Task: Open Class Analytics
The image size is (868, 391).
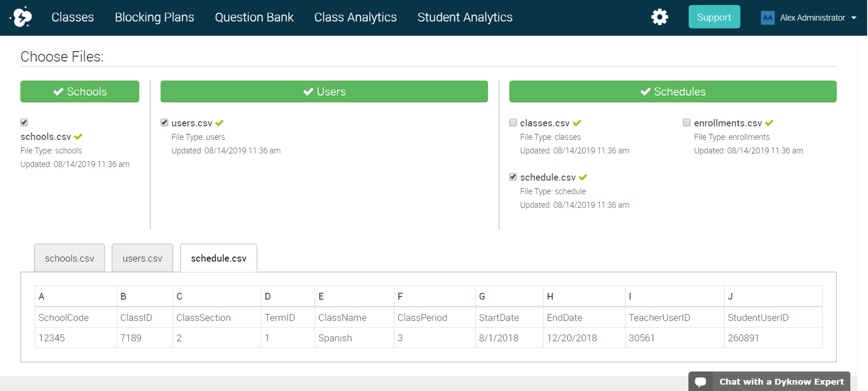Action: [355, 17]
